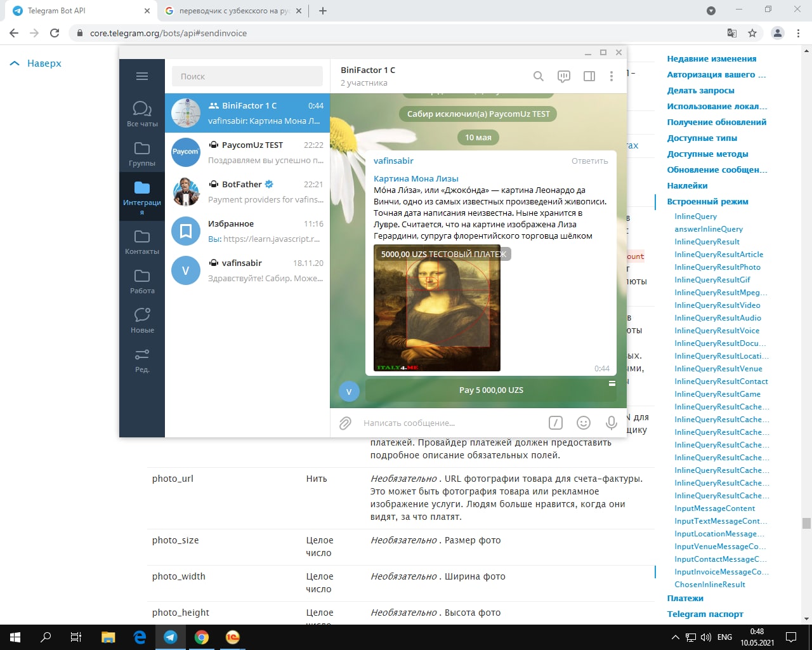Image resolution: width=812 pixels, height=650 pixels.
Task: Open chat three-dot options menu
Action: tap(612, 76)
